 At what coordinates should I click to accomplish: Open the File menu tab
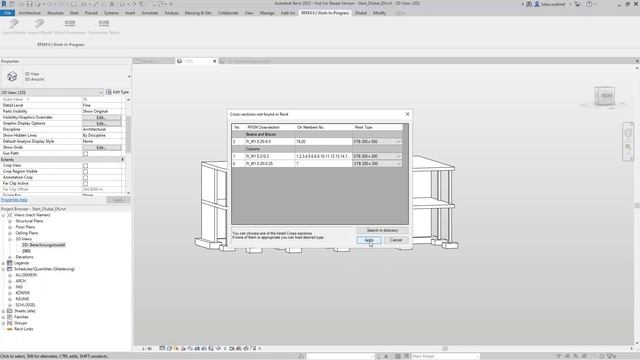[7, 13]
